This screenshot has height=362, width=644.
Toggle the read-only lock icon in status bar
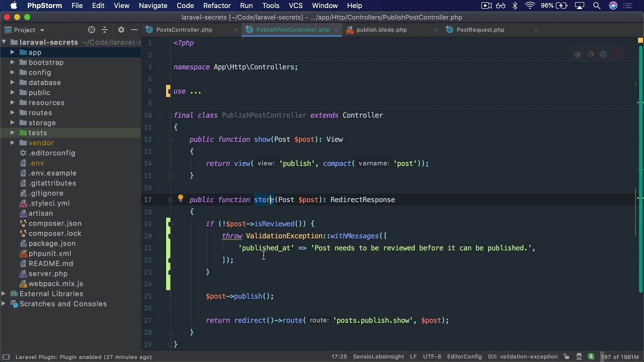click(x=566, y=356)
